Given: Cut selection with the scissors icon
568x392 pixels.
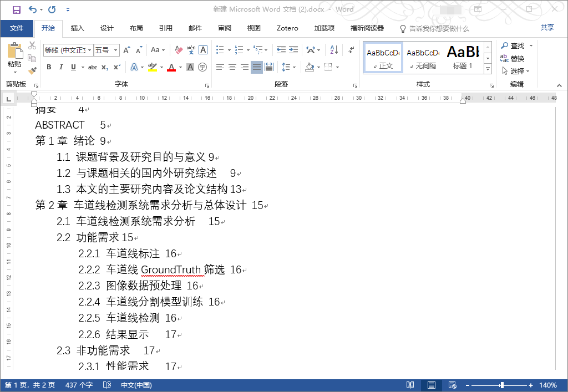Looking at the screenshot, I should pyautogui.click(x=32, y=45).
